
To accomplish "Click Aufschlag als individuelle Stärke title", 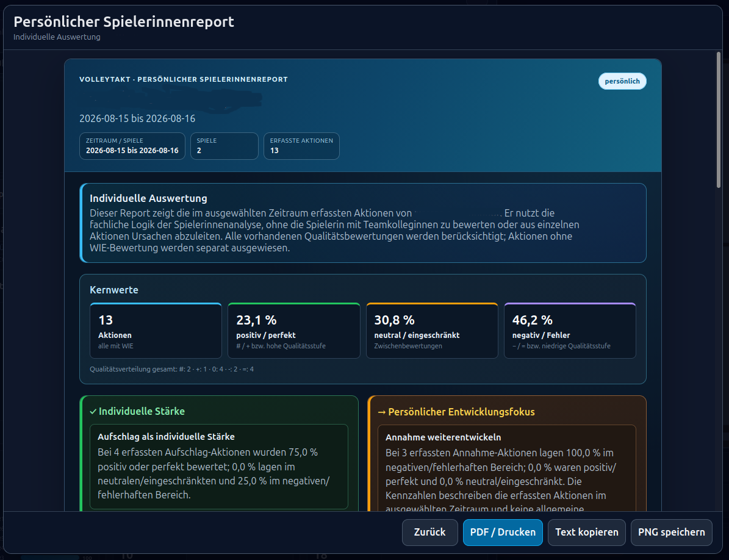I will pyautogui.click(x=166, y=436).
